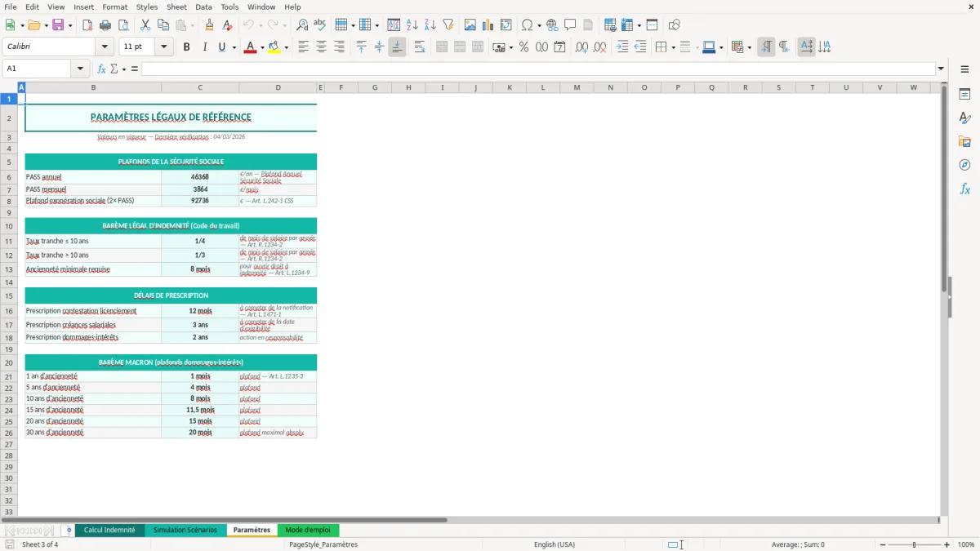Click the Cut scissors icon

coord(145,25)
